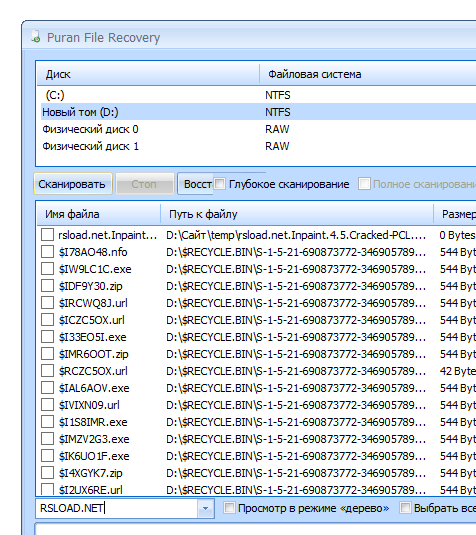Select file name $IAL6AOV.exe
Viewport: 476px width, 535px height.
pos(94,388)
